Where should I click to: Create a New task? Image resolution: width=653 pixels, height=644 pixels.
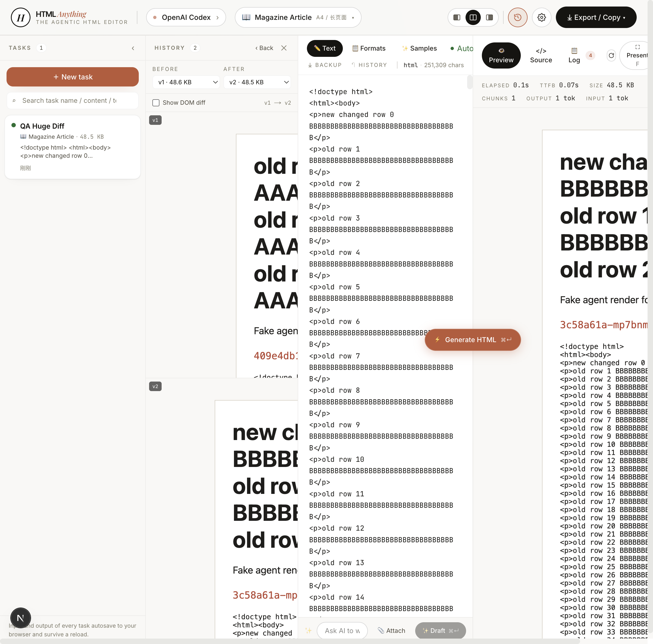(x=73, y=77)
